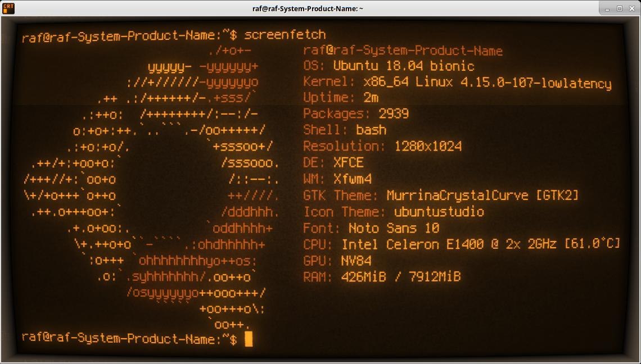Click the 'DE: XFCE' line
The height and width of the screenshot is (364, 641).
[x=333, y=162]
